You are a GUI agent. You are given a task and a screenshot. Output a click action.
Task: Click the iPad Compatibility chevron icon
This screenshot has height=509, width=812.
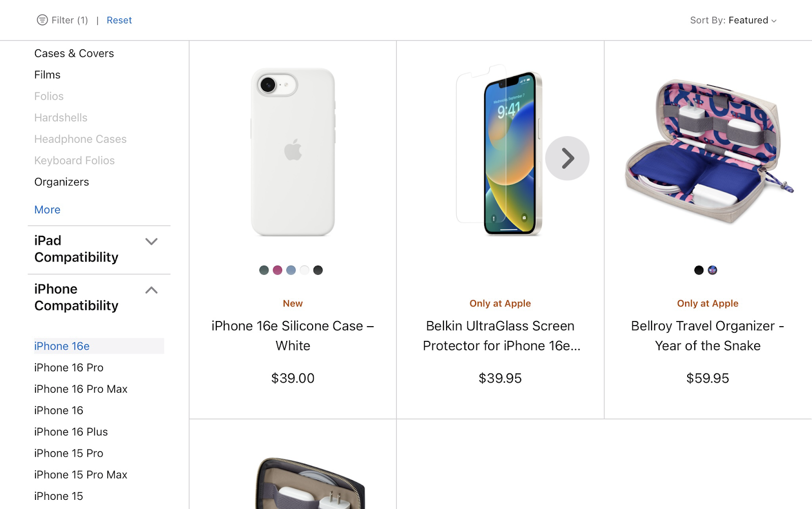(x=151, y=242)
